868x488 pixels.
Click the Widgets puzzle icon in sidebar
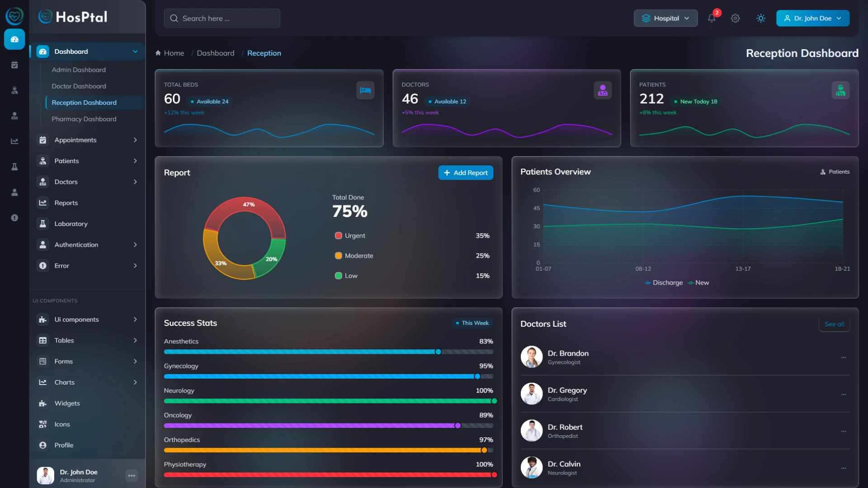click(x=43, y=404)
